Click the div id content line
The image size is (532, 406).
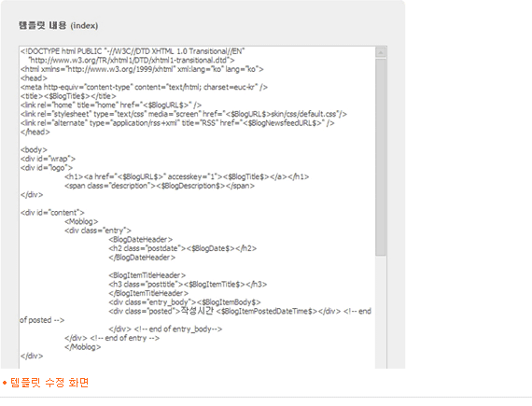pyautogui.click(x=52, y=213)
